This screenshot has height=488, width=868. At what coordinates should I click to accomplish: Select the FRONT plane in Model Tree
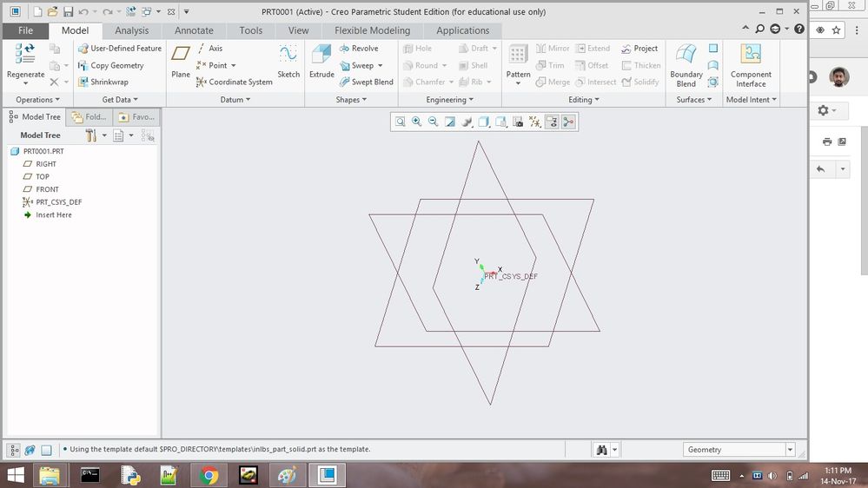(x=47, y=189)
